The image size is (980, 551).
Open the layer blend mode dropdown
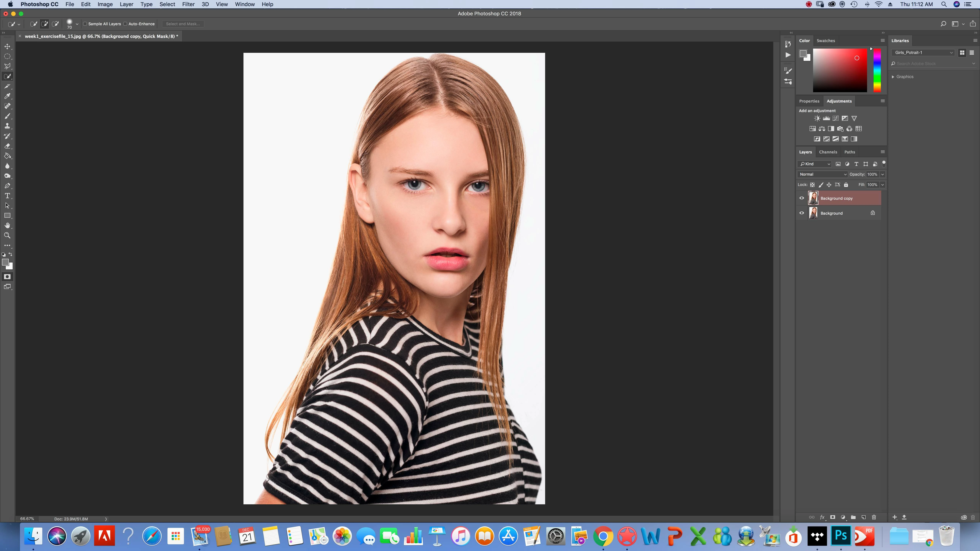tap(822, 174)
